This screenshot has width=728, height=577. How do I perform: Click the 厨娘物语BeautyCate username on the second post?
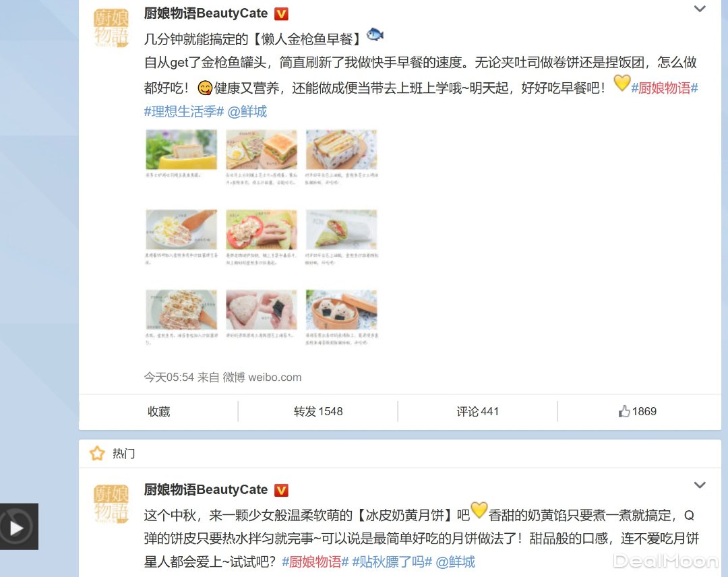pyautogui.click(x=206, y=490)
